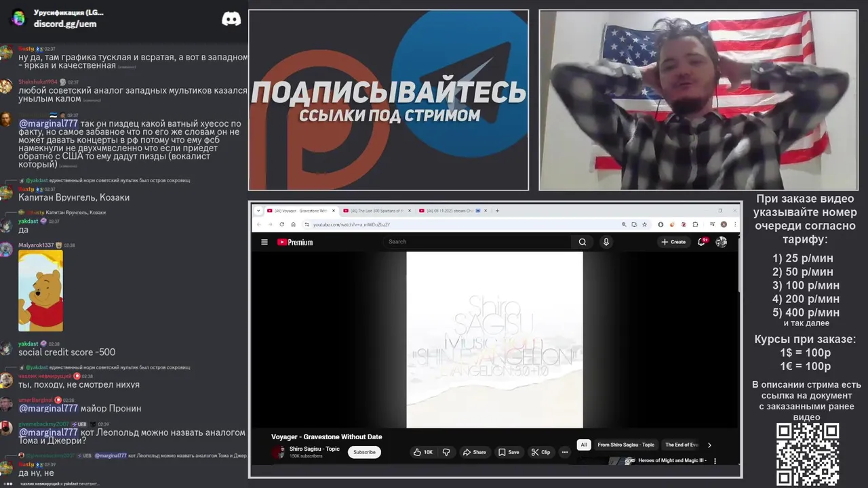Click the '1$ = 100р' rate text

click(805, 352)
